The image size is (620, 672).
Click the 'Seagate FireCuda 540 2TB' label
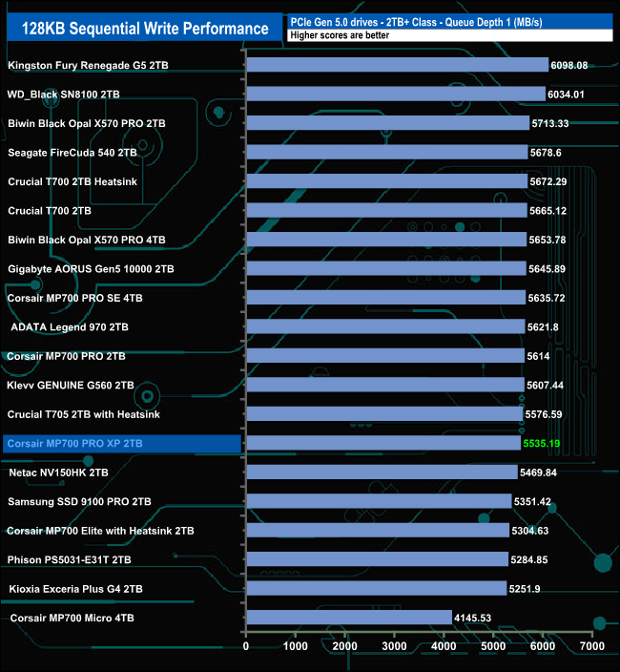pos(72,153)
